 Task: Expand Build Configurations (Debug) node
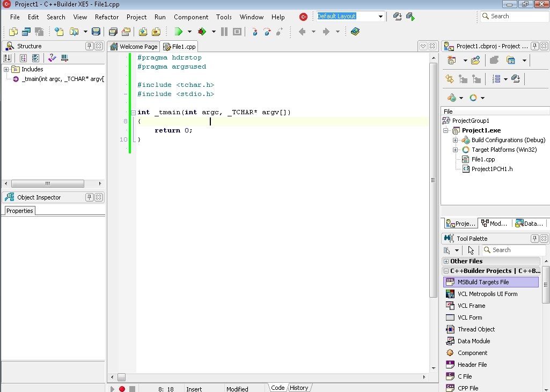pyautogui.click(x=456, y=140)
